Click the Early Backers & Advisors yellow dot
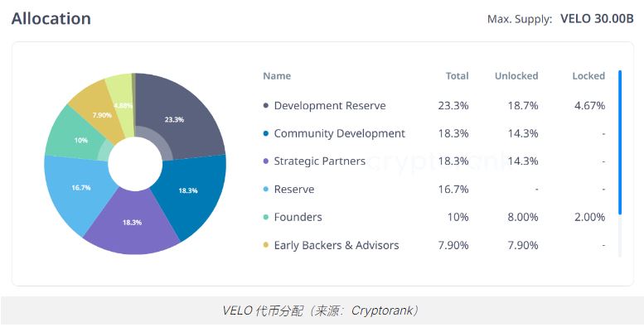The image size is (644, 327). point(266,245)
